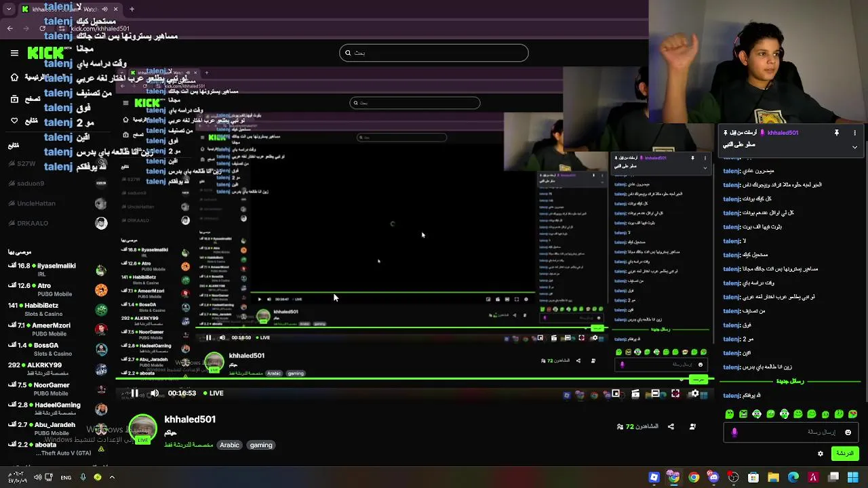
Task: Open BossGA channel in sidebar
Action: coord(57,349)
